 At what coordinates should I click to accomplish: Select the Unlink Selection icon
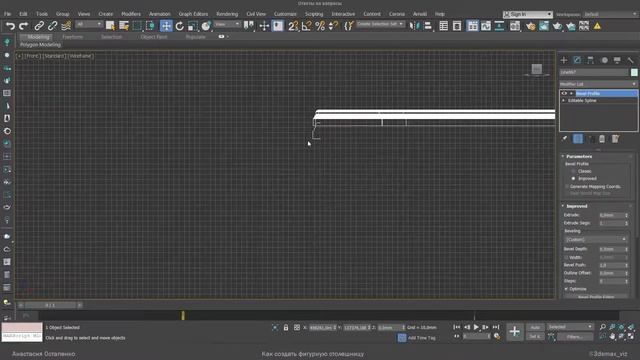tap(52, 26)
